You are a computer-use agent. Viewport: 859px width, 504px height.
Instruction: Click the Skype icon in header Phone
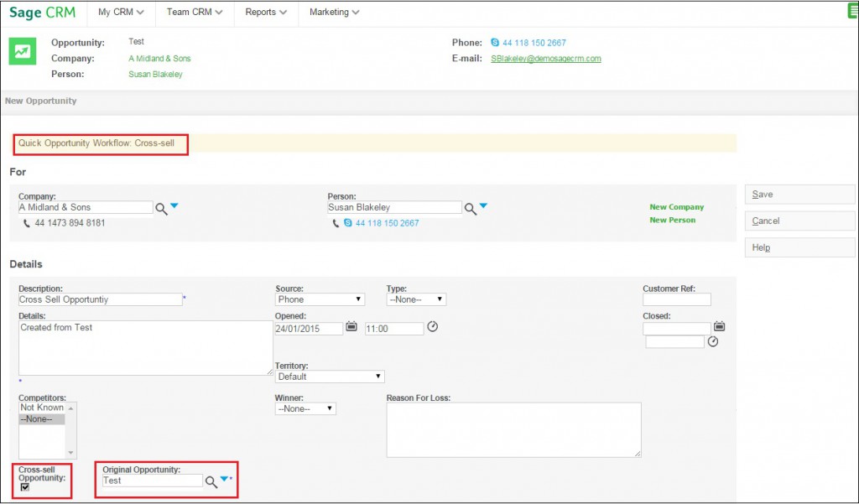pyautogui.click(x=495, y=43)
